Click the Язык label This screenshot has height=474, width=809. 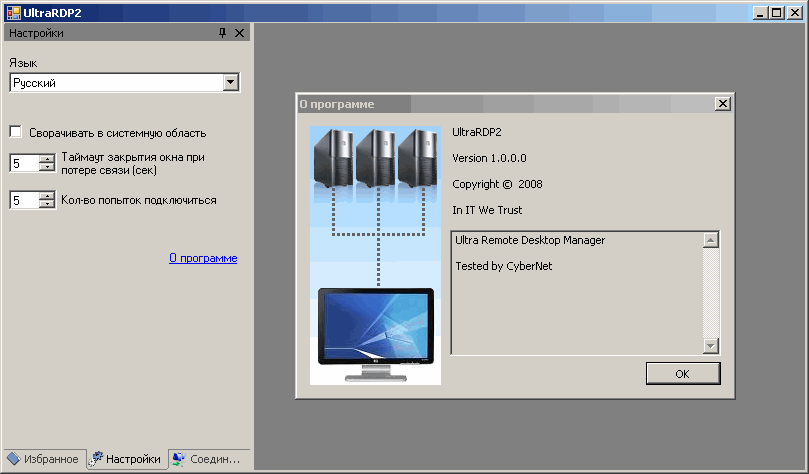[23, 63]
